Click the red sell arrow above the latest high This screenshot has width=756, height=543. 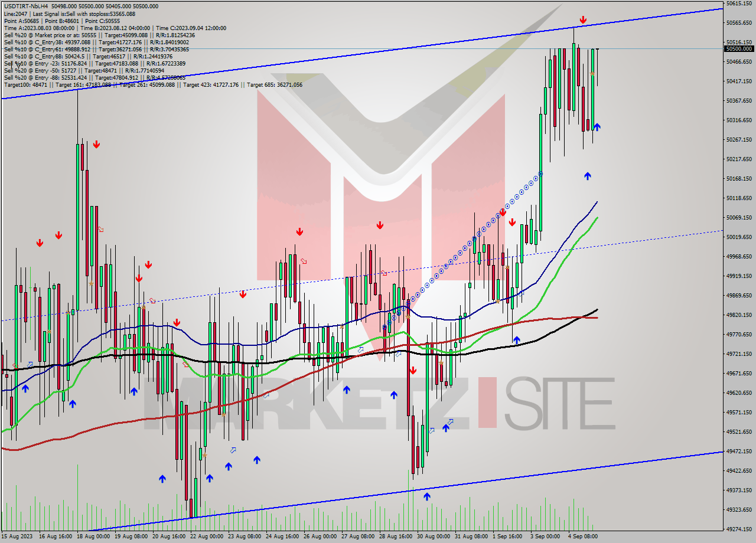(583, 20)
